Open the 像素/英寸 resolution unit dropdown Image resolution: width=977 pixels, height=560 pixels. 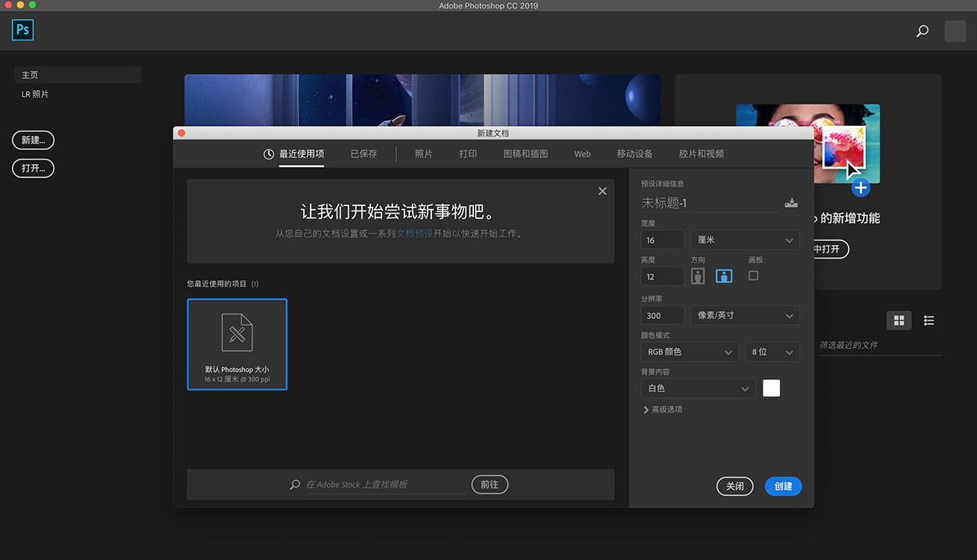point(745,315)
